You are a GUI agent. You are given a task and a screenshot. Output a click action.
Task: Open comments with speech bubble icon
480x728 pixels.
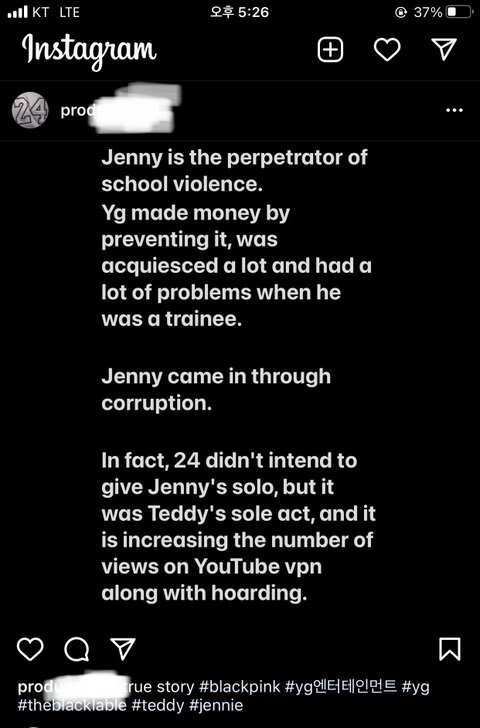click(77, 649)
